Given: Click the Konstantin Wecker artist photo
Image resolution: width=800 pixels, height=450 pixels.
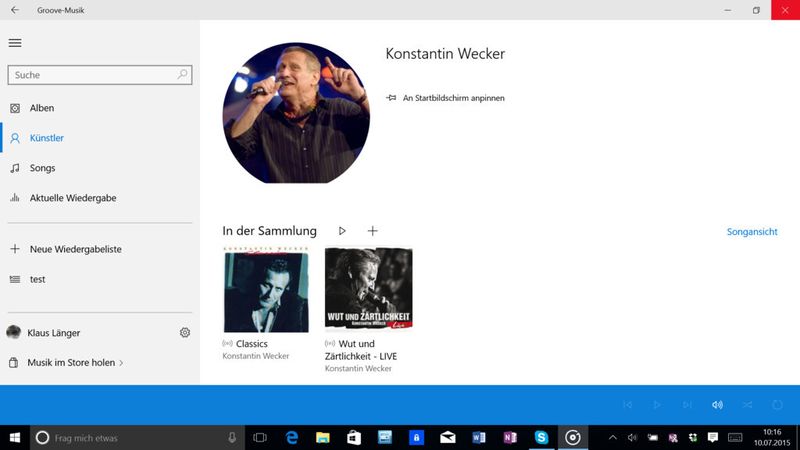Looking at the screenshot, I should pos(296,113).
